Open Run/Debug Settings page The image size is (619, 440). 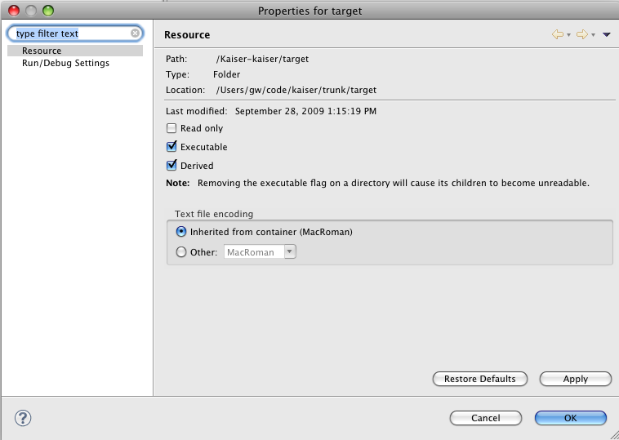[x=66, y=63]
